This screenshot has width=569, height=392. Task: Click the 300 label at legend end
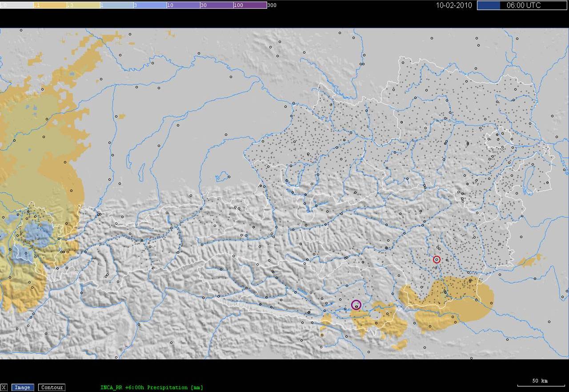click(x=272, y=5)
